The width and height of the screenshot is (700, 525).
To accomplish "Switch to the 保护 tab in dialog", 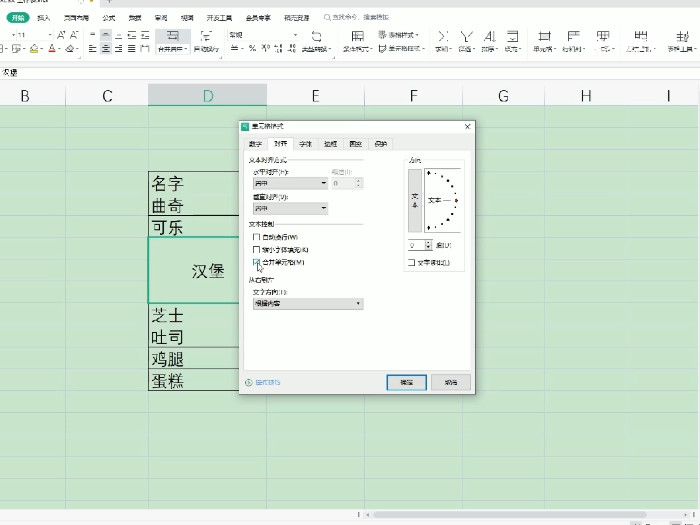I will coord(380,144).
